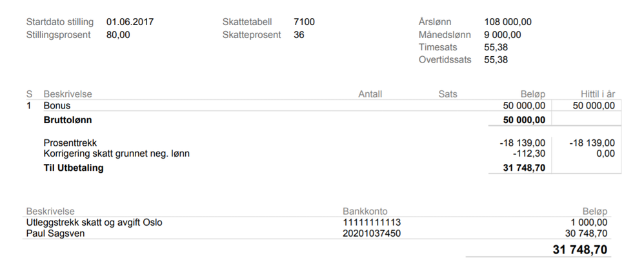The width and height of the screenshot is (644, 278).
Task: Click the Skatteprosent value 36
Action: pos(299,35)
